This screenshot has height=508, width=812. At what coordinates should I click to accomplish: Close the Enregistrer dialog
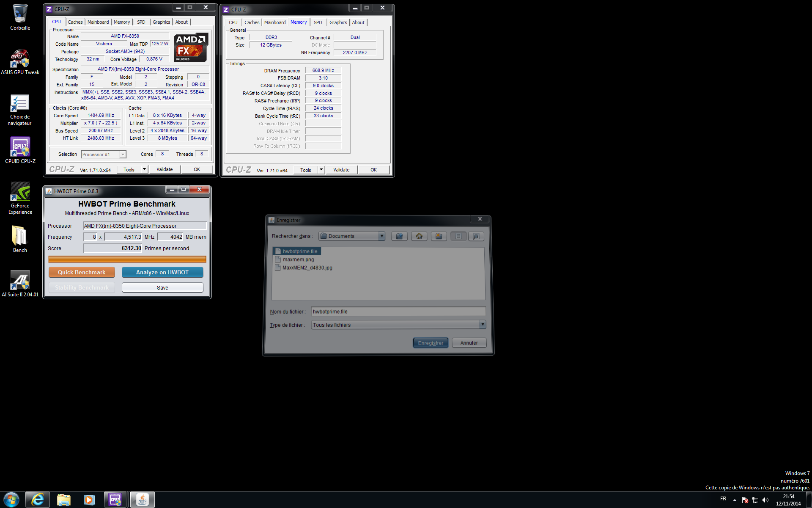(480, 219)
